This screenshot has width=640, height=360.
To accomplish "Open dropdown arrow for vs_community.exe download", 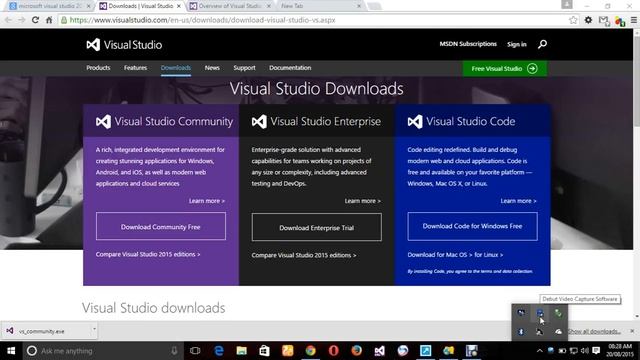I will point(94,329).
